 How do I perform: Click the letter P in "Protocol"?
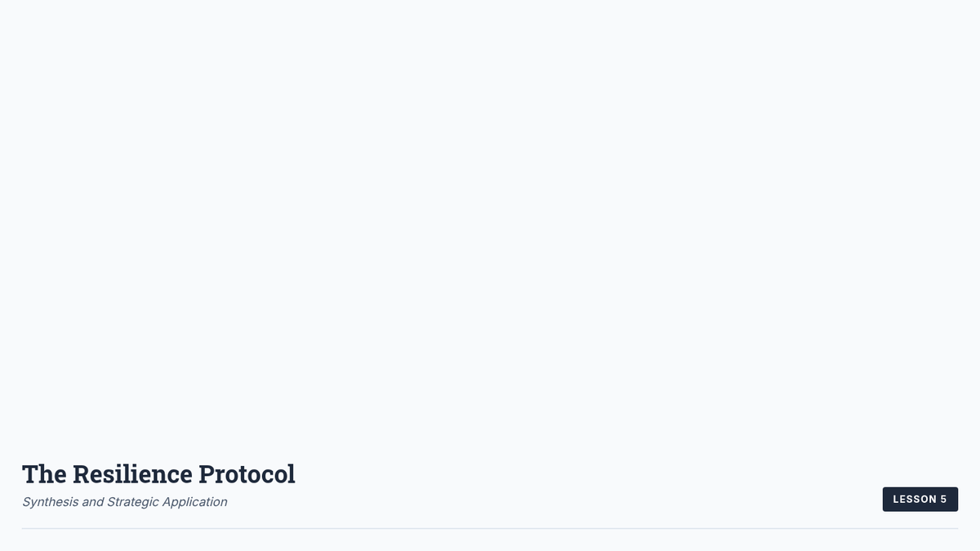coord(207,474)
